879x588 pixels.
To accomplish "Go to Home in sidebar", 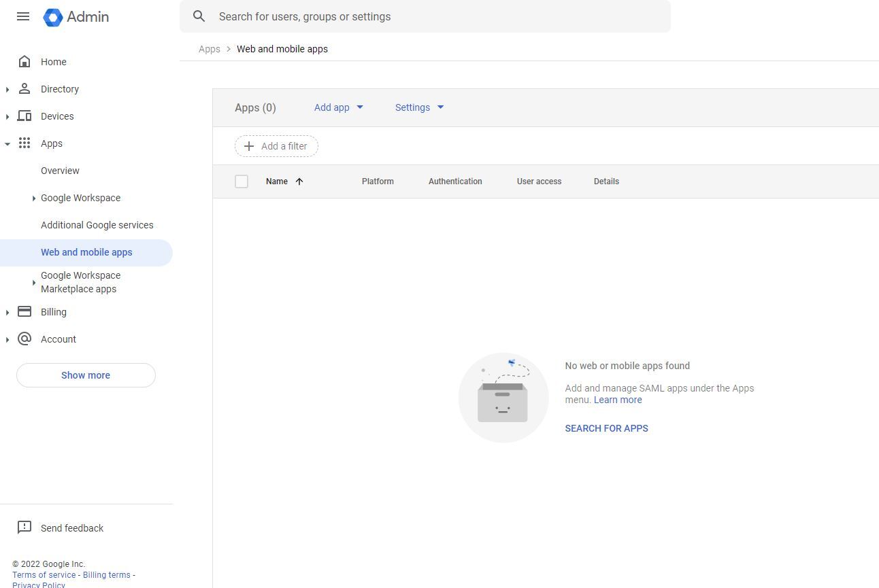I will (x=54, y=62).
